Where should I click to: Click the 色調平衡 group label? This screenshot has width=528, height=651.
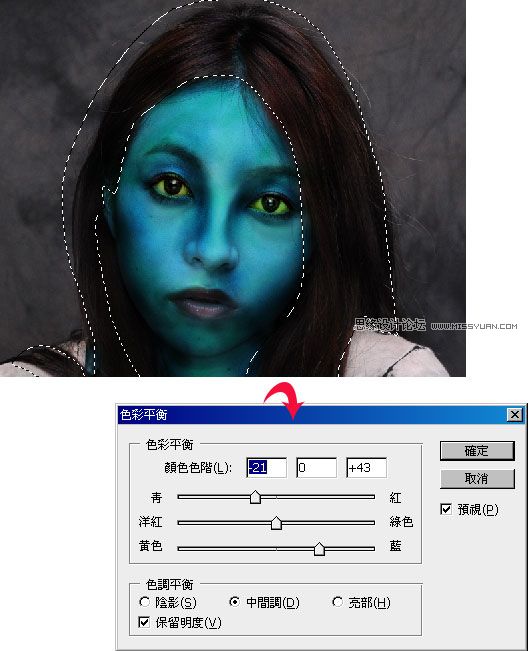pos(170,585)
